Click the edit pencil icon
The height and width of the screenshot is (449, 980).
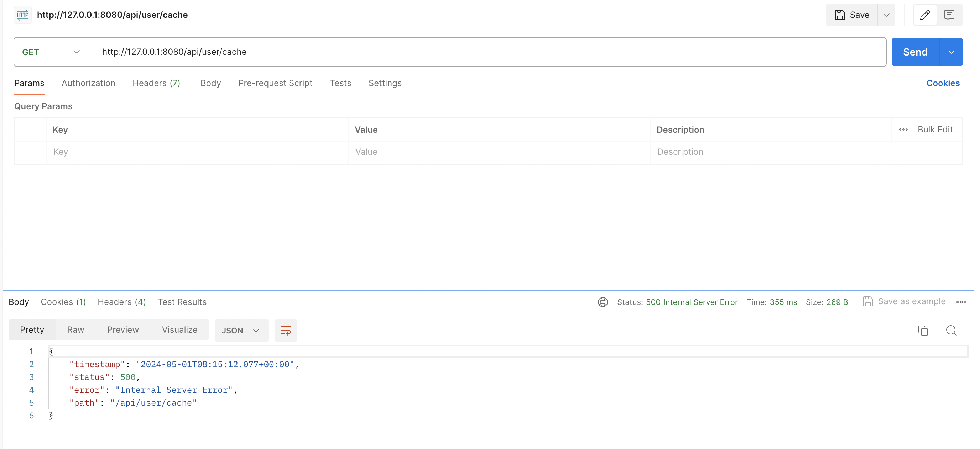tap(925, 15)
